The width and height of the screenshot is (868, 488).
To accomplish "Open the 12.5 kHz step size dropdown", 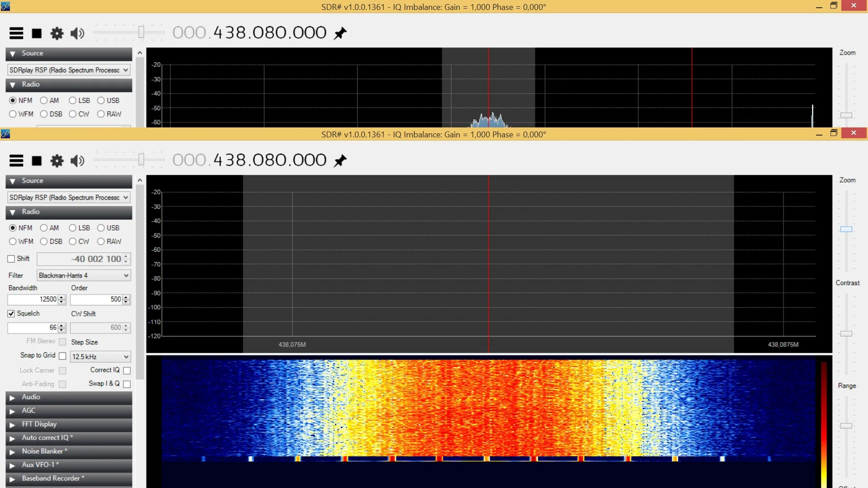I will pos(100,357).
